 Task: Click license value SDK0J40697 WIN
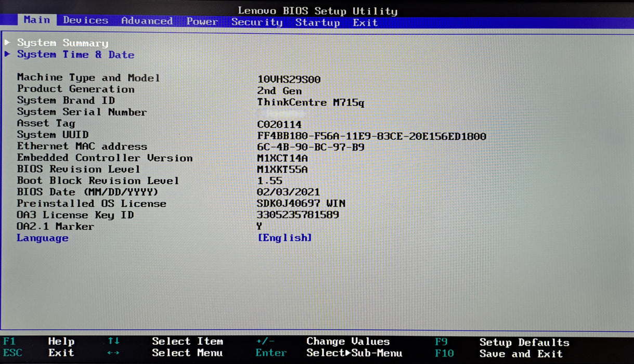tap(301, 204)
